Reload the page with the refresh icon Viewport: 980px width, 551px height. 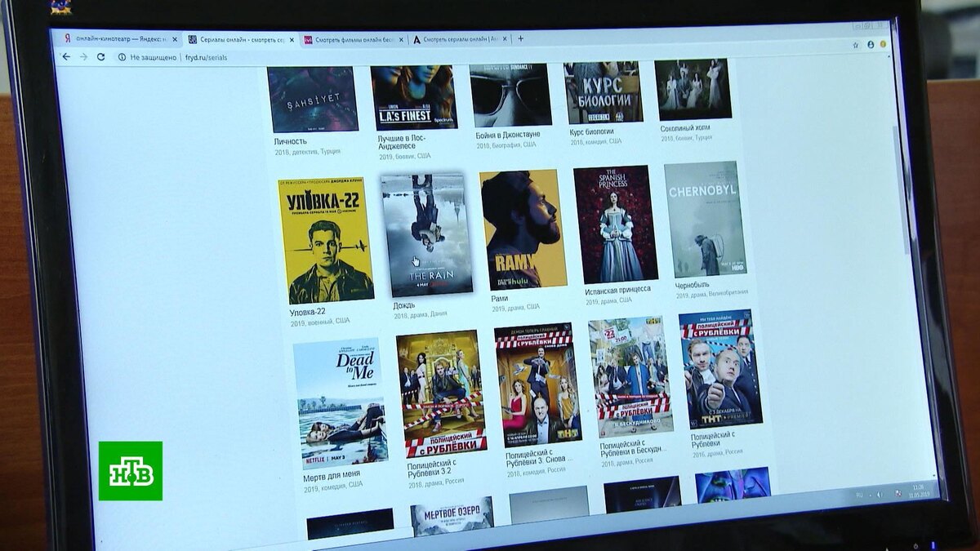point(100,57)
